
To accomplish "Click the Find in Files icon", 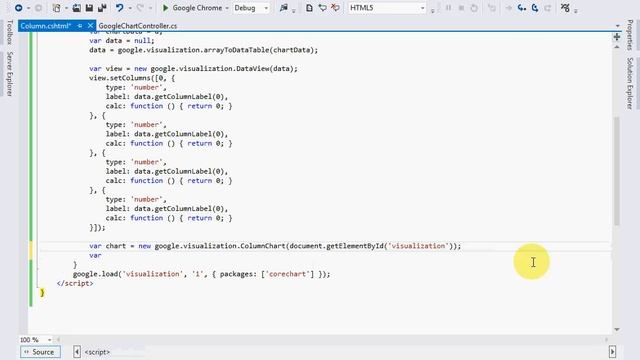I will (x=284, y=8).
